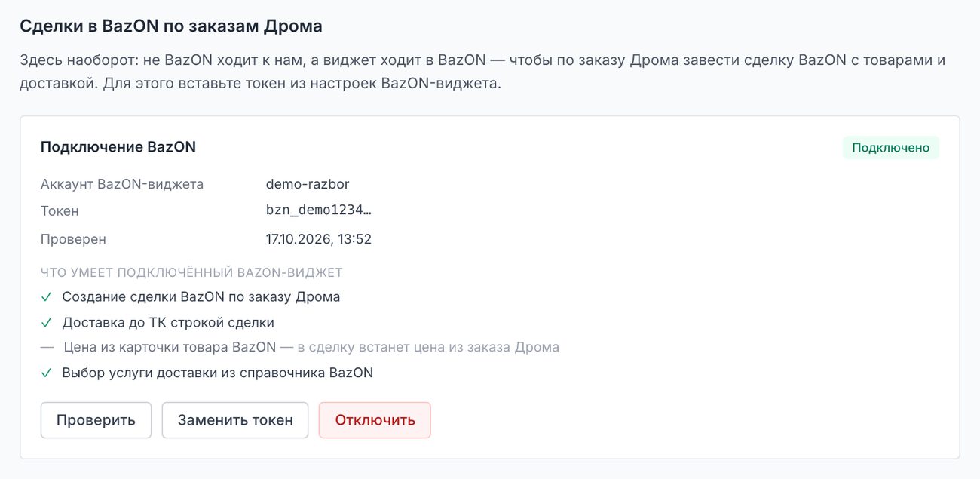Click the ЧТО УМЕЕТ ПОДКЛЮЧЁННЫЙ BAZON-ВИДЖЕТ heading
Screen dimensions: 980x479
191,273
